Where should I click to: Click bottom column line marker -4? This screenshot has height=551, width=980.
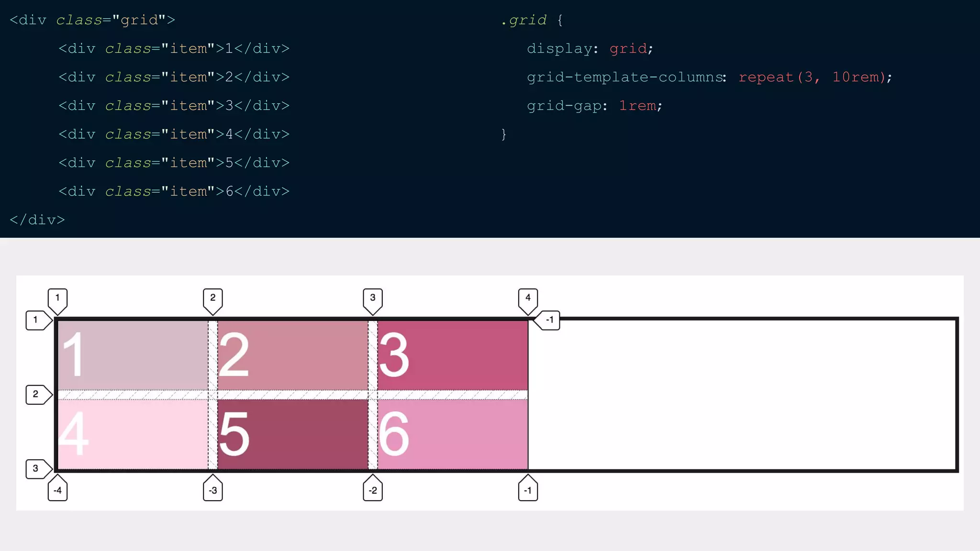click(57, 490)
